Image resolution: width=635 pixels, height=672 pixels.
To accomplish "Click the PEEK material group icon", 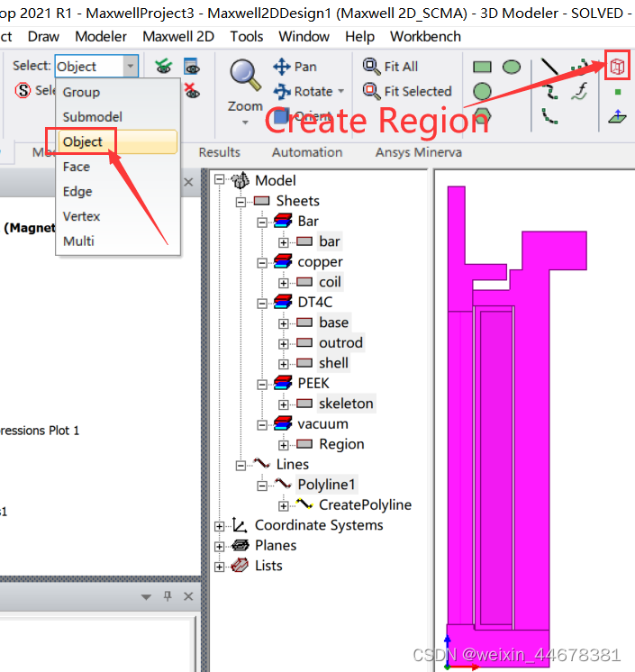I will (283, 383).
